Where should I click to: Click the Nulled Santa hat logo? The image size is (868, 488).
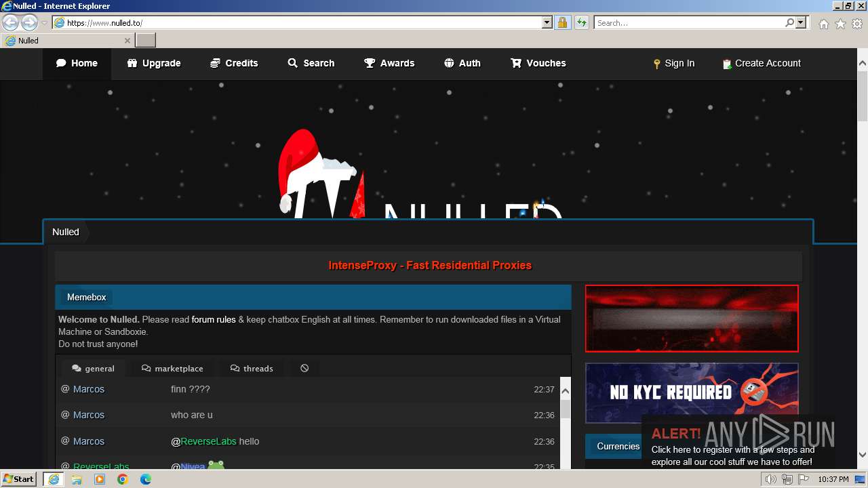pyautogui.click(x=420, y=174)
